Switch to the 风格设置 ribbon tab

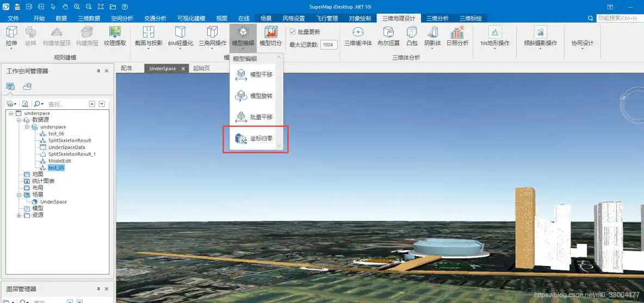(294, 18)
